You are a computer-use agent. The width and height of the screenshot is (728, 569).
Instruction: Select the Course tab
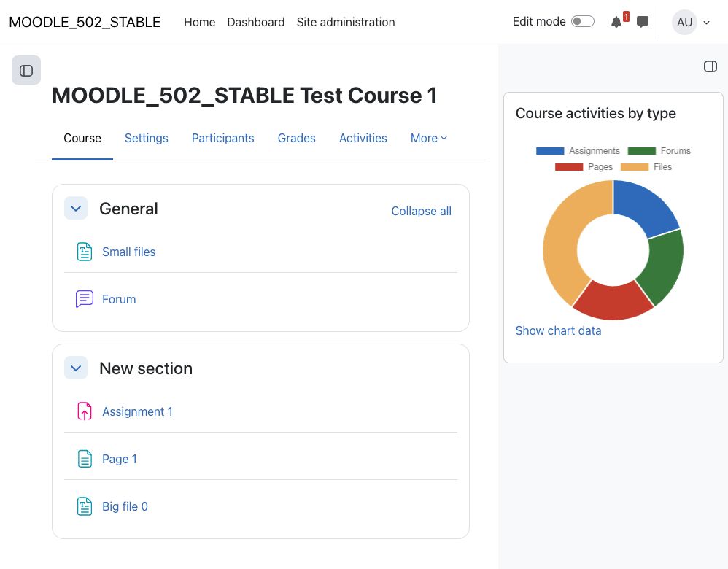pos(82,138)
